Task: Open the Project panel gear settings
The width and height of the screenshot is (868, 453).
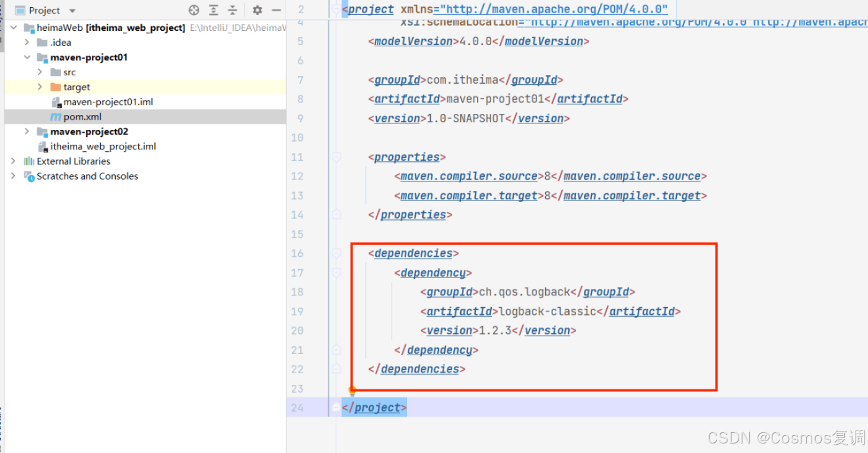Action: pos(257,10)
